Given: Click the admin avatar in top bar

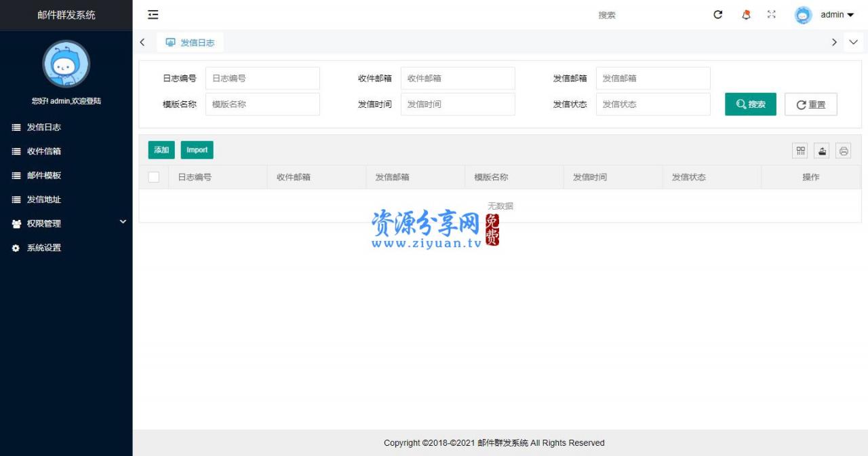Looking at the screenshot, I should (x=804, y=15).
